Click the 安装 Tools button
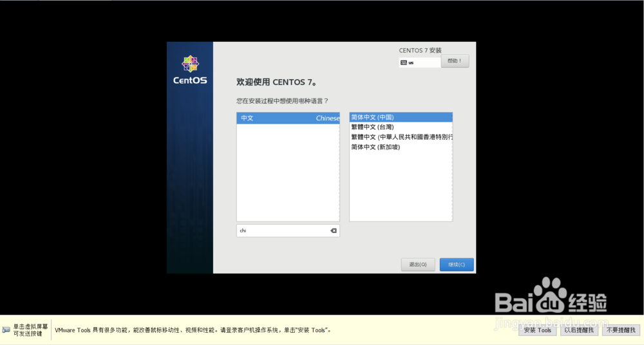 tap(537, 330)
